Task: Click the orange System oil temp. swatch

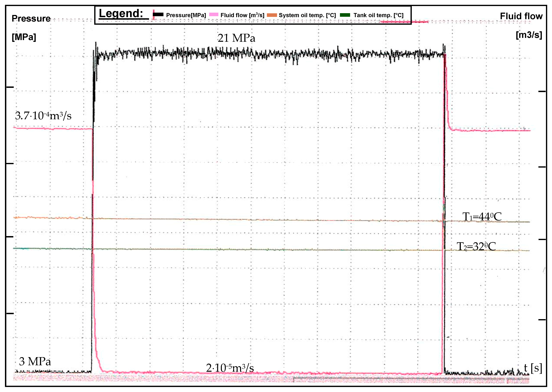Action: coord(272,15)
